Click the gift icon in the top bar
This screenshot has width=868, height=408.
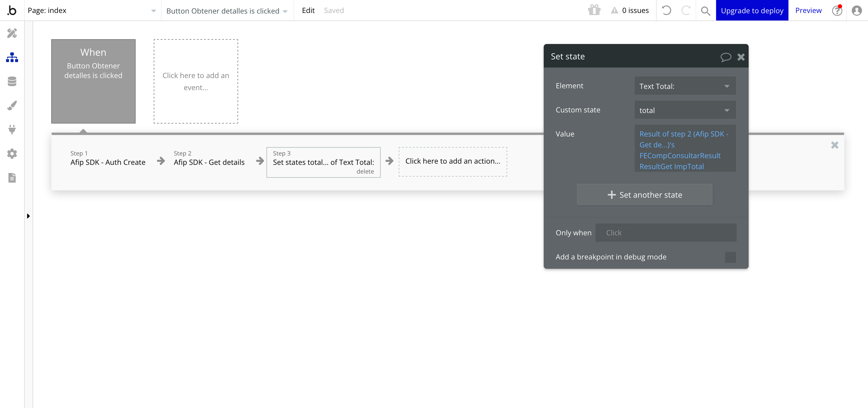(x=594, y=11)
